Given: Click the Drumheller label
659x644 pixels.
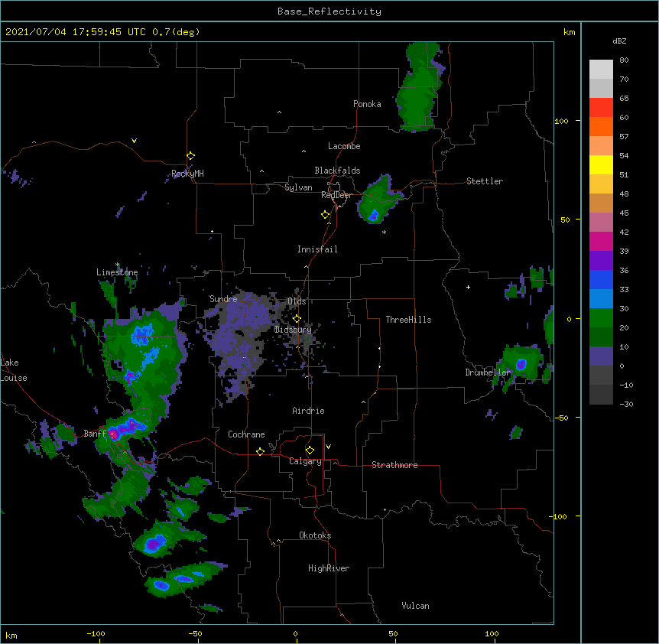Looking at the screenshot, I should (488, 372).
